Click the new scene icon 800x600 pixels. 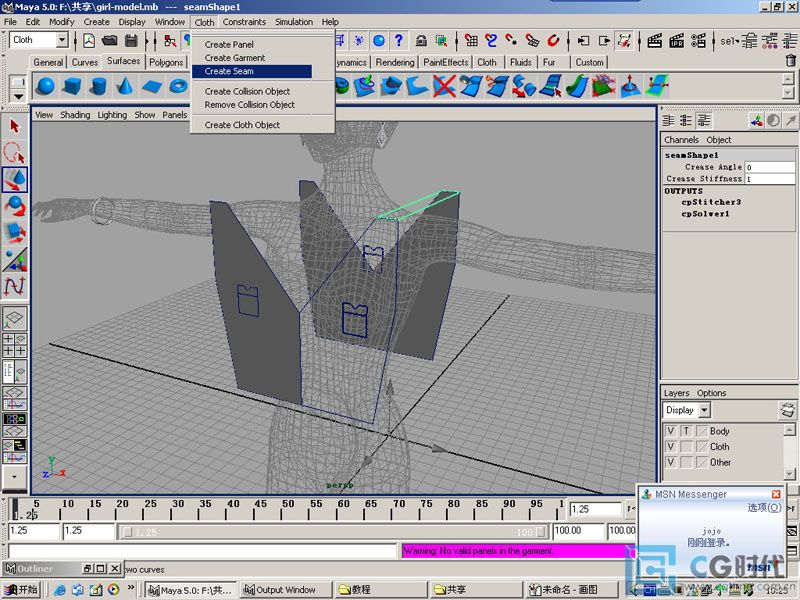coord(89,40)
